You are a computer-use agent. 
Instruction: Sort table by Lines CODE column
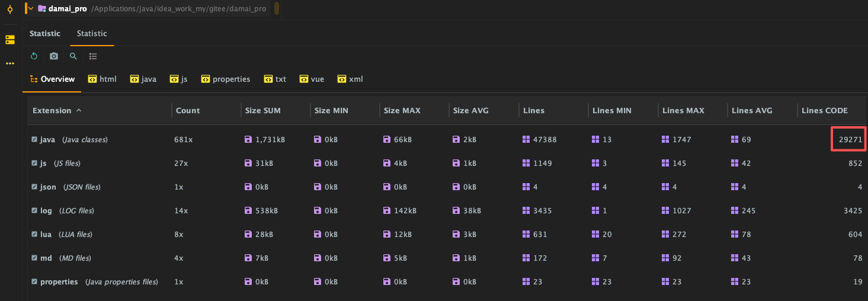coord(824,111)
